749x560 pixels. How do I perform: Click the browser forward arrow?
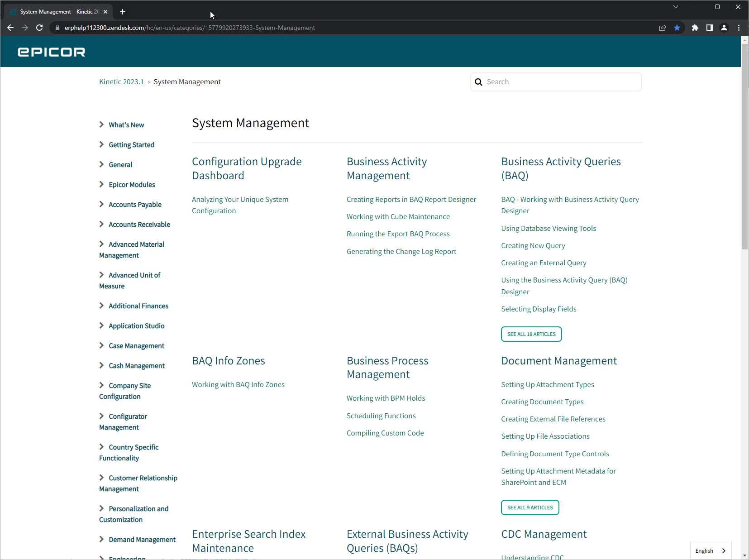click(25, 28)
